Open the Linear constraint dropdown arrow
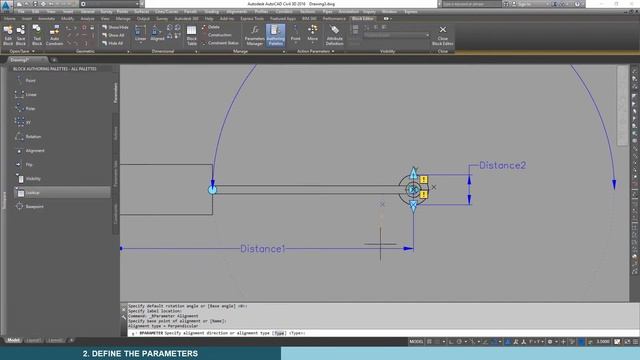 (x=140, y=43)
